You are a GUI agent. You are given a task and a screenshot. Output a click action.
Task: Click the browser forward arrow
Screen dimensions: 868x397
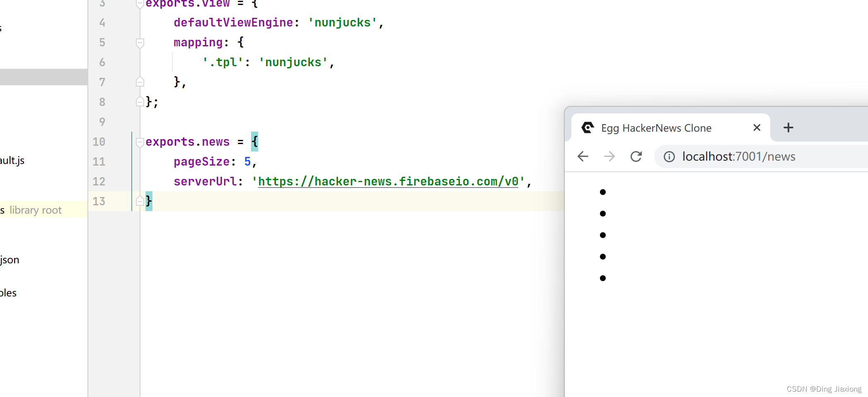[x=609, y=156]
